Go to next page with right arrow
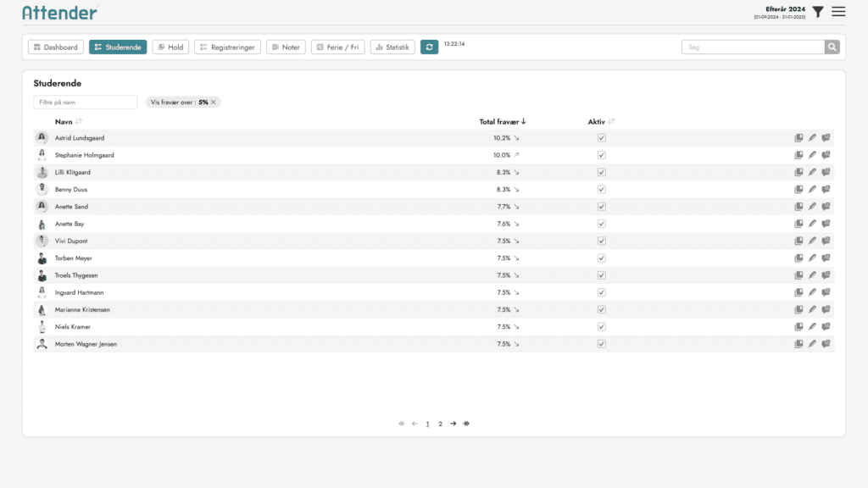Viewport: 868px width, 488px height. coord(453,424)
